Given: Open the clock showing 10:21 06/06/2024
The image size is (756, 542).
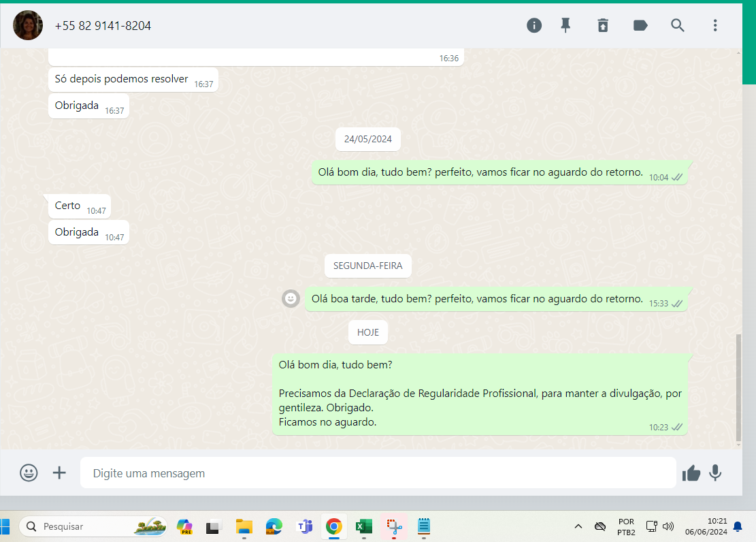Looking at the screenshot, I should (x=706, y=526).
